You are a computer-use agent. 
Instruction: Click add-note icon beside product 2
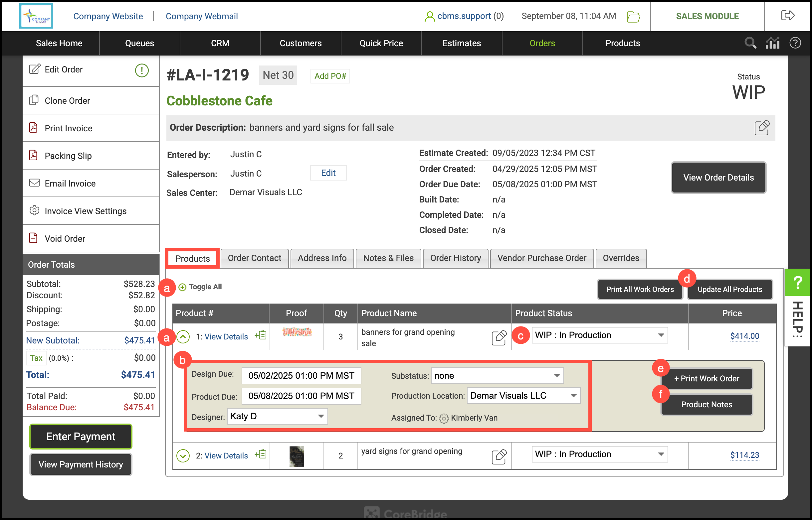[x=261, y=455]
